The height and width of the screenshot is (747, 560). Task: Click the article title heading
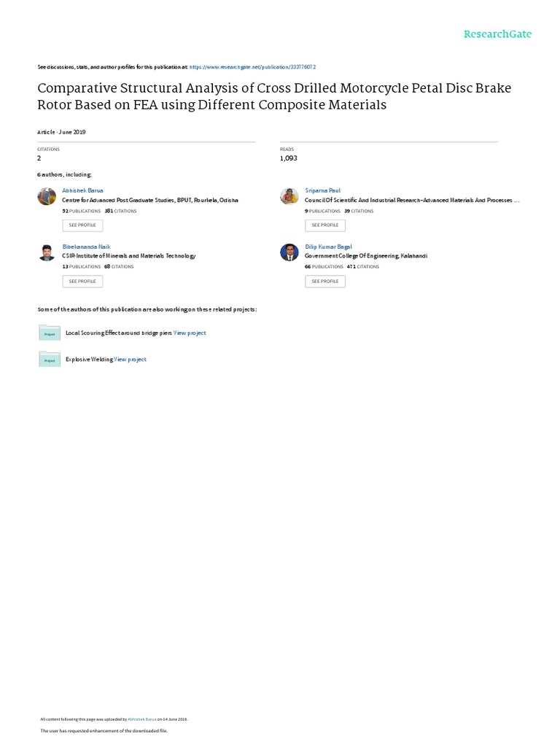274,96
